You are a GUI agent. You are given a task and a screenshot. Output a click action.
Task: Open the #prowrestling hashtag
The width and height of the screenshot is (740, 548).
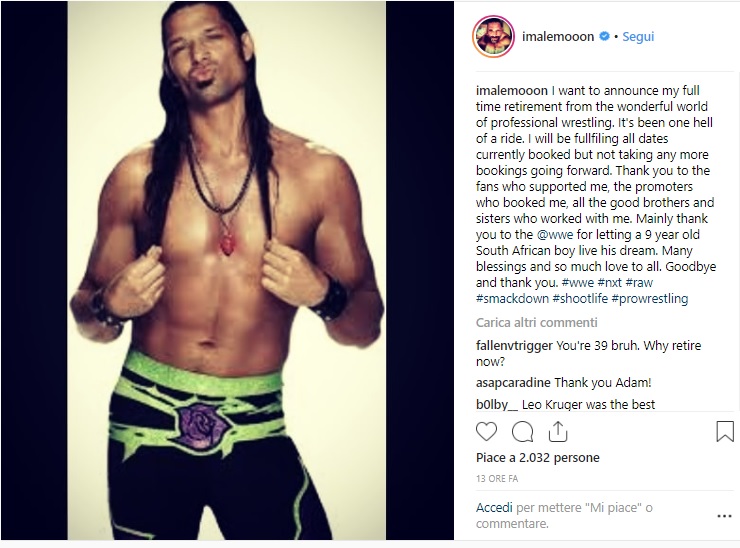[x=650, y=299]
